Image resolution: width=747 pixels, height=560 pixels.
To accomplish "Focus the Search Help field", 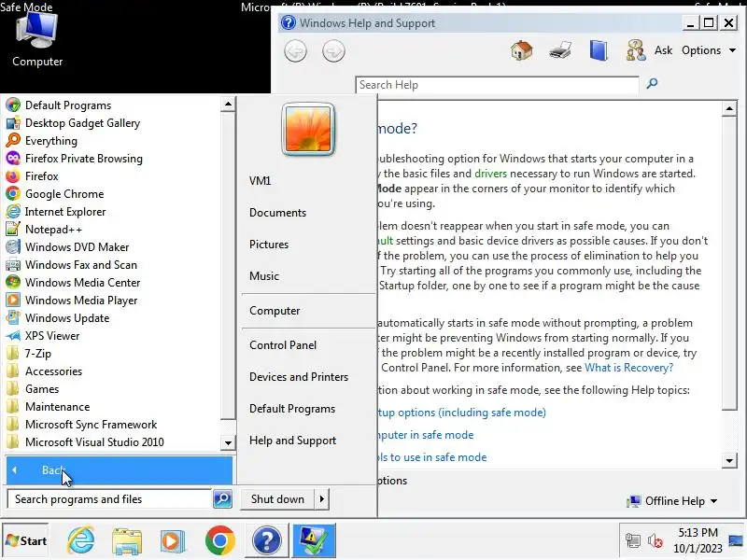I will pos(497,85).
